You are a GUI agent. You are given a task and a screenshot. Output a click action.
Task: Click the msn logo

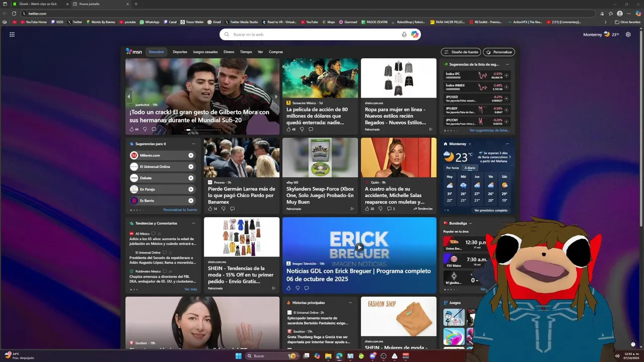134,52
